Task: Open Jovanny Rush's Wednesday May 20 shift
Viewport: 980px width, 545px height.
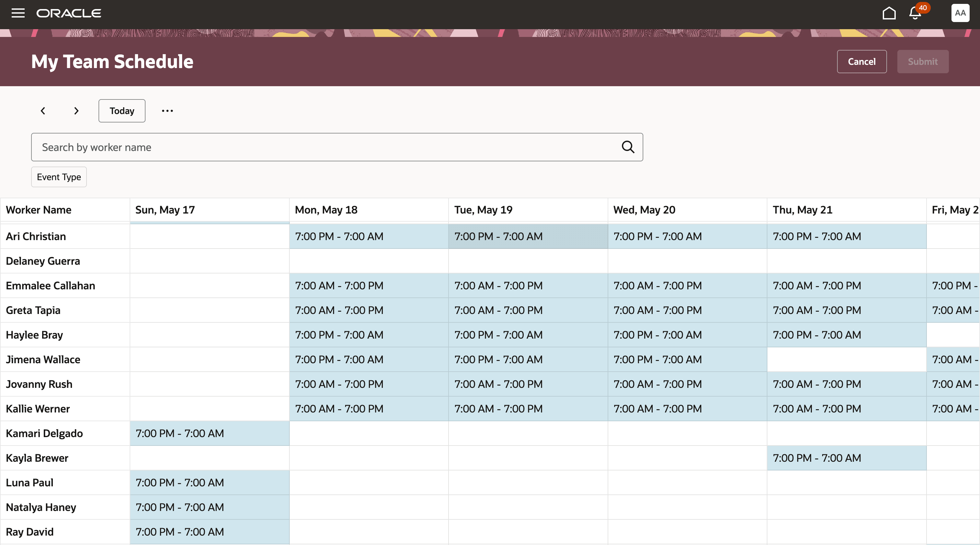Action: pyautogui.click(x=687, y=384)
